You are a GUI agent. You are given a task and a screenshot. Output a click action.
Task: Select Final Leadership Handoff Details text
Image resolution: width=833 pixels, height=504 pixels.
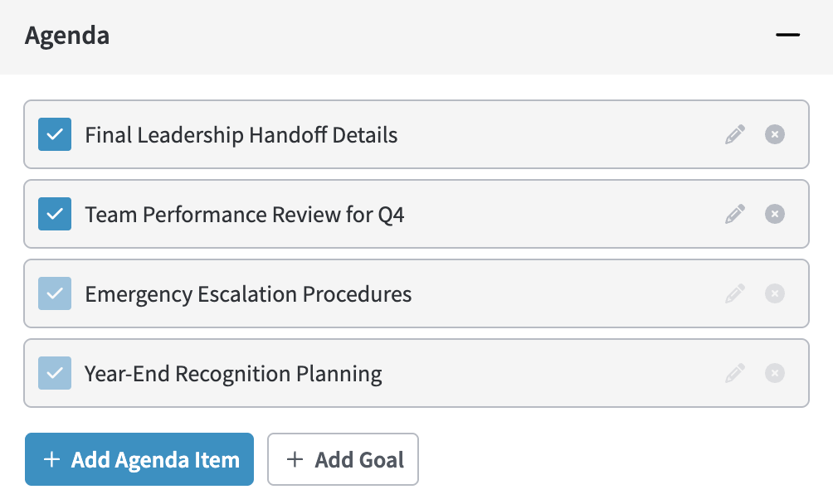[x=241, y=134]
